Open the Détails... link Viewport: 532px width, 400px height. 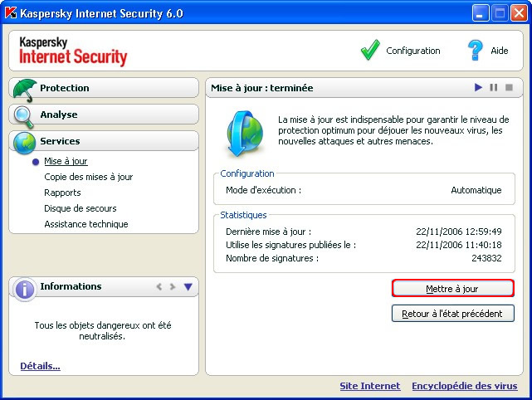[x=40, y=366]
